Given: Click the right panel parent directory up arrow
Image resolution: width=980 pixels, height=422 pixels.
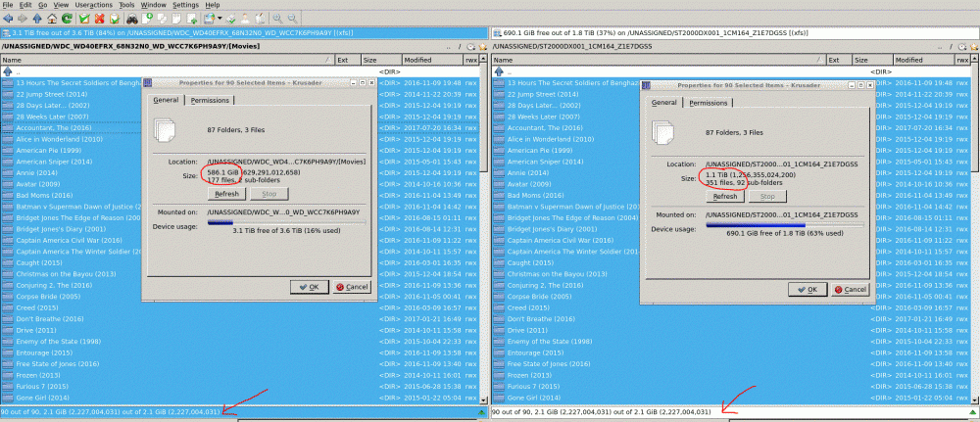Looking at the screenshot, I should (499, 71).
